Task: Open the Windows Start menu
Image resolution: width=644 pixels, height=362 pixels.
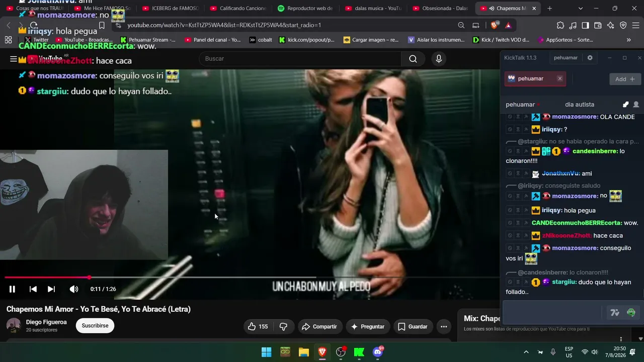Action: click(267, 352)
